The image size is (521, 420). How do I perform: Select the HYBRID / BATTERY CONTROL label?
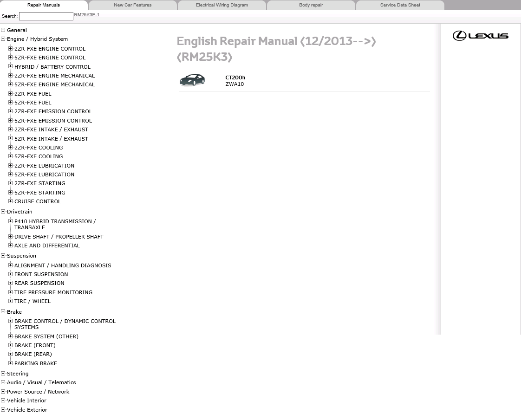click(x=52, y=67)
